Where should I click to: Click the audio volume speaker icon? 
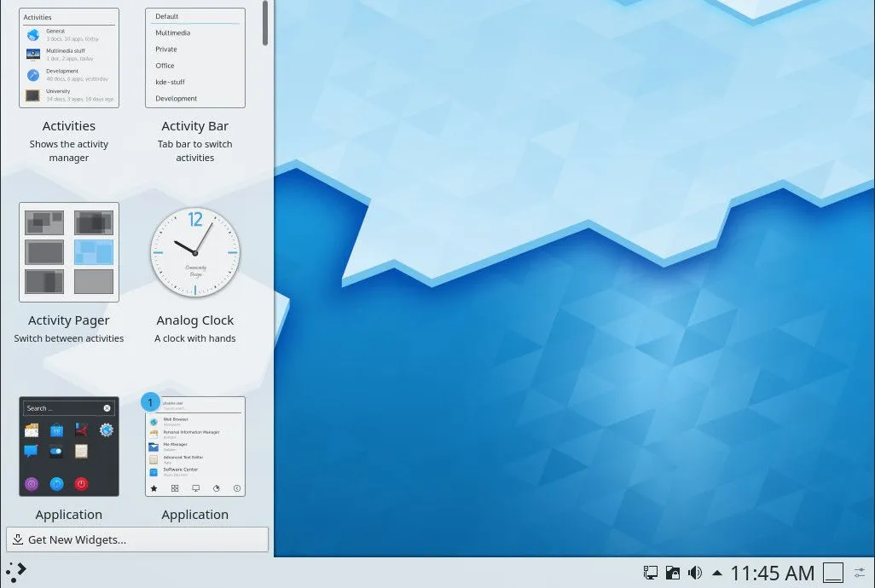click(695, 573)
